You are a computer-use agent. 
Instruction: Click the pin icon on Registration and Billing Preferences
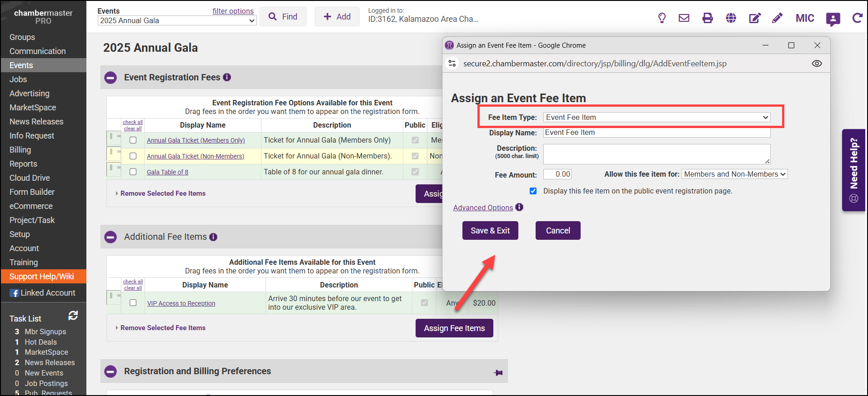tap(498, 373)
